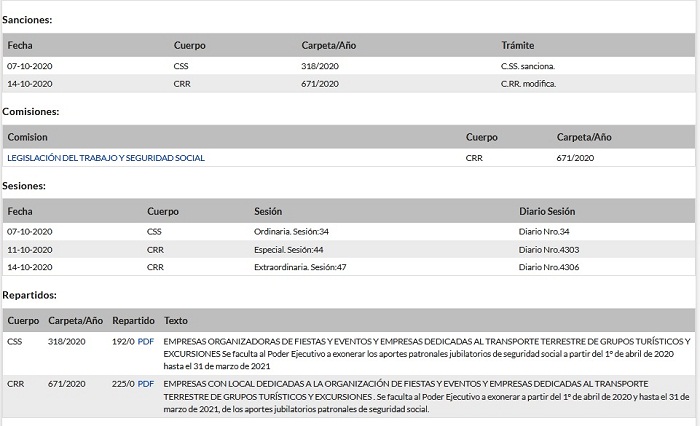The image size is (700, 426).
Task: Click the Ordinaria. Sesión:34 cell
Action: click(x=292, y=231)
